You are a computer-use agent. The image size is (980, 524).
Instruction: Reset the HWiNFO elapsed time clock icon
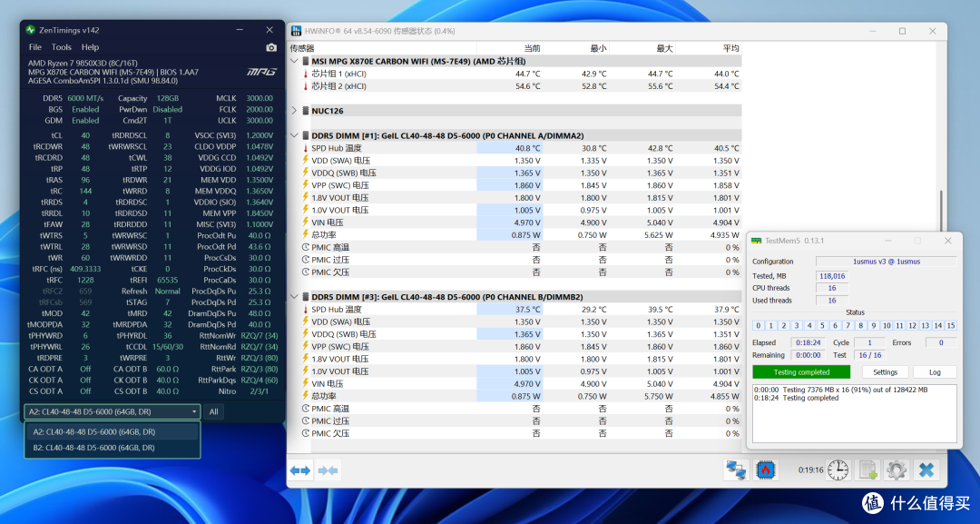(x=838, y=470)
